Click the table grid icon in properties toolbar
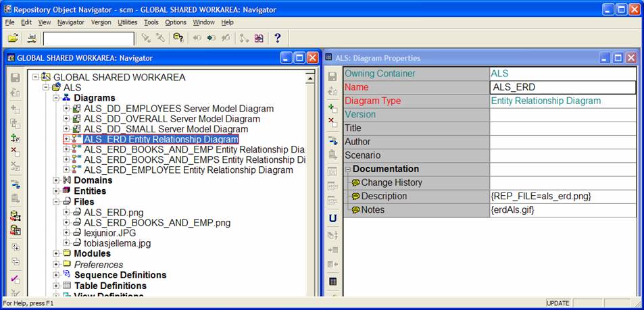This screenshot has width=644, height=310. [332, 281]
